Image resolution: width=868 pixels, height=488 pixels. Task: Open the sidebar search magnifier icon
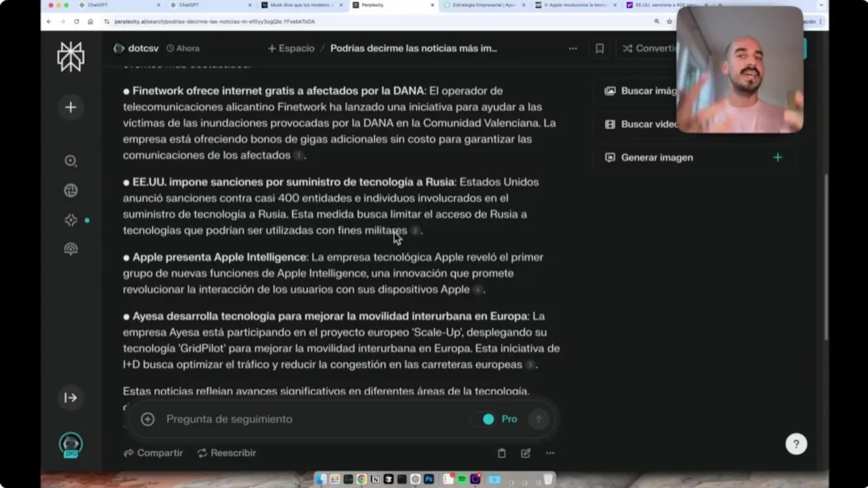(x=71, y=161)
